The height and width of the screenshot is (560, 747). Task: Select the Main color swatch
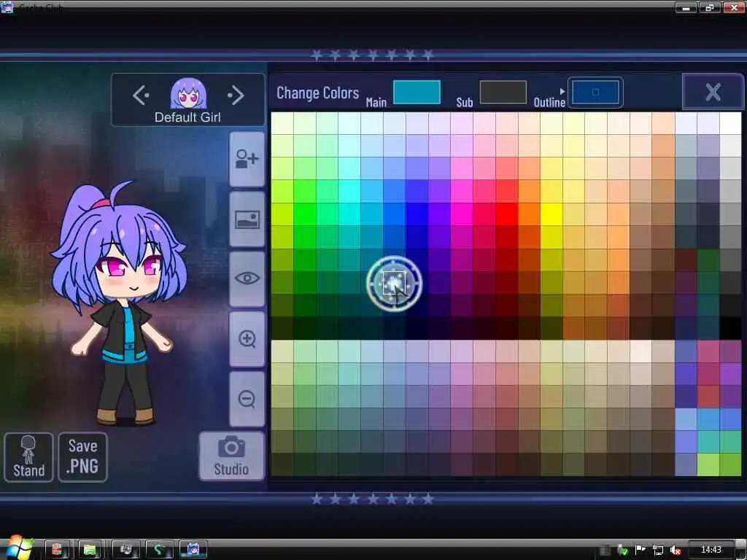point(417,92)
